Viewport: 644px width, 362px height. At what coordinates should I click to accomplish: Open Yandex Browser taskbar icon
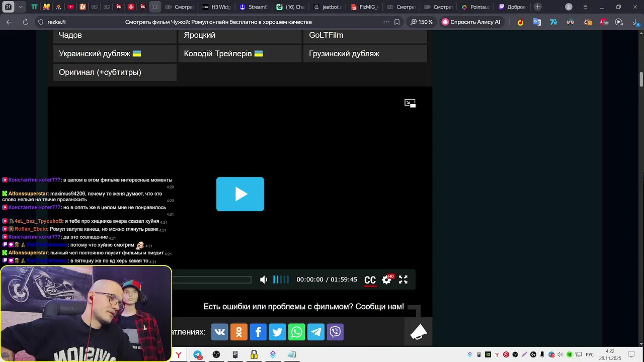click(179, 354)
